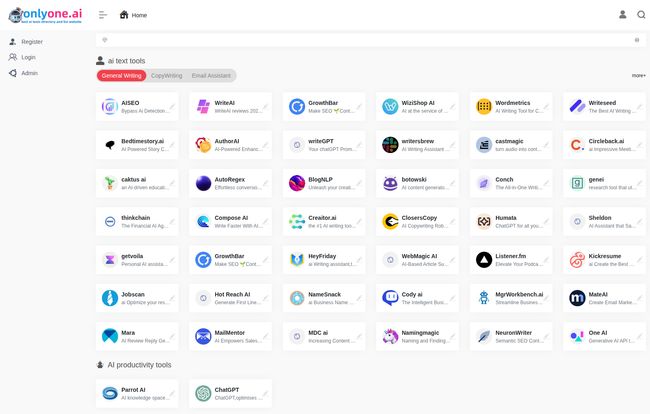Open the writeGPT card title
Screen dimensions: 650x414
coord(321,141)
